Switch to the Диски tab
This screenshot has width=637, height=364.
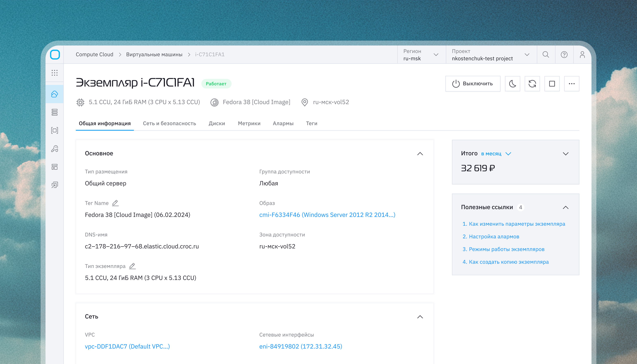click(217, 123)
